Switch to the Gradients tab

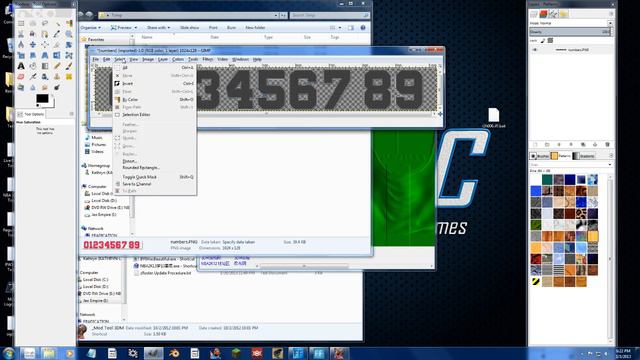585,156
